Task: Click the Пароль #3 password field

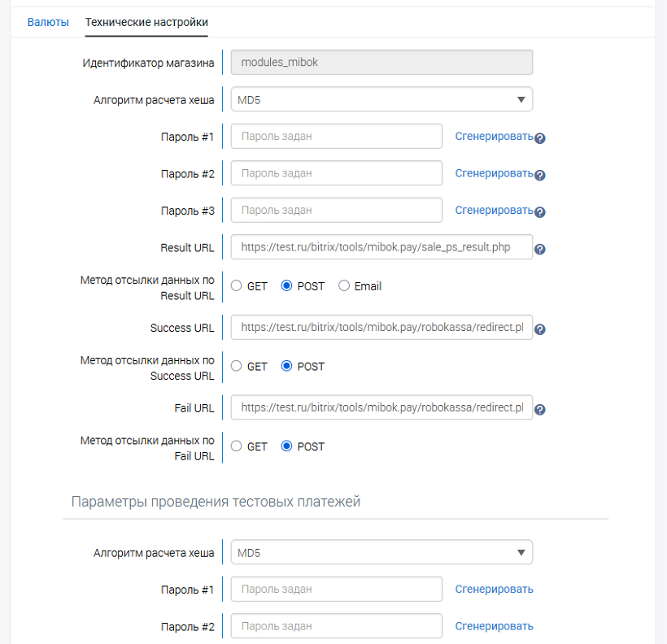Action: [336, 210]
